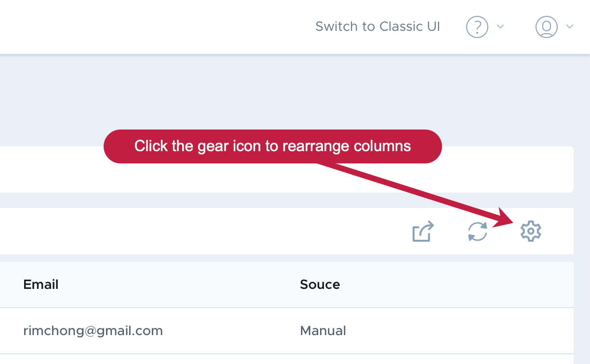This screenshot has height=364, width=590.
Task: Expand the chevron next to the help icon
Action: (x=500, y=26)
